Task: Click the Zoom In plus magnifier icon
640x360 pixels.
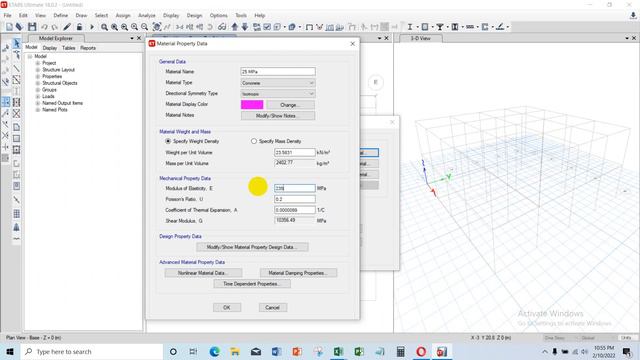Action: tap(134, 27)
